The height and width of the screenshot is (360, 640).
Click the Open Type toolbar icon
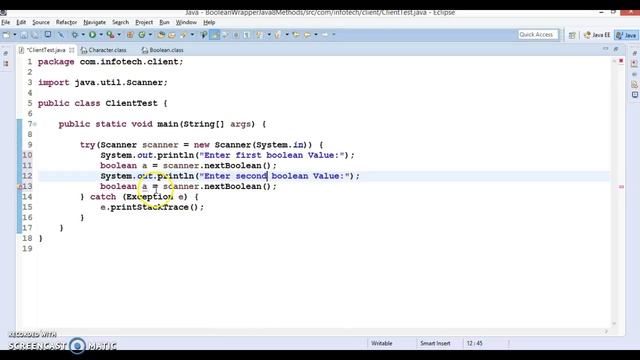pyautogui.click(x=161, y=35)
